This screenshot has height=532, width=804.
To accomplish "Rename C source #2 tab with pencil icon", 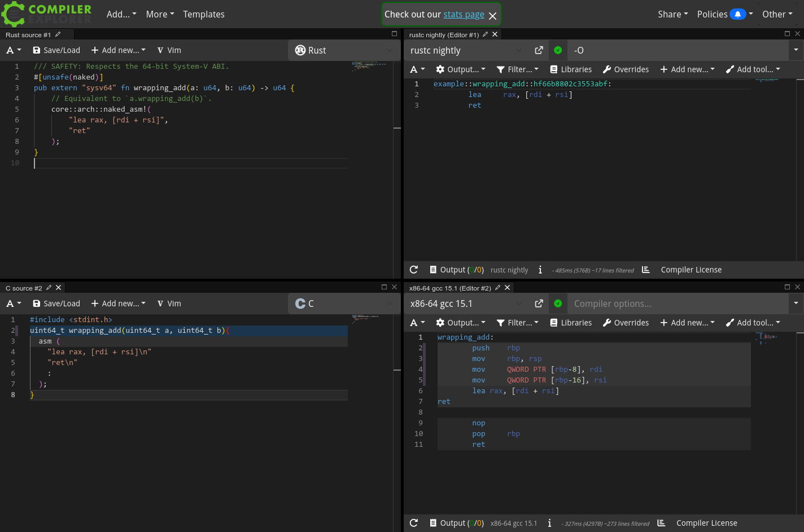I will point(49,288).
